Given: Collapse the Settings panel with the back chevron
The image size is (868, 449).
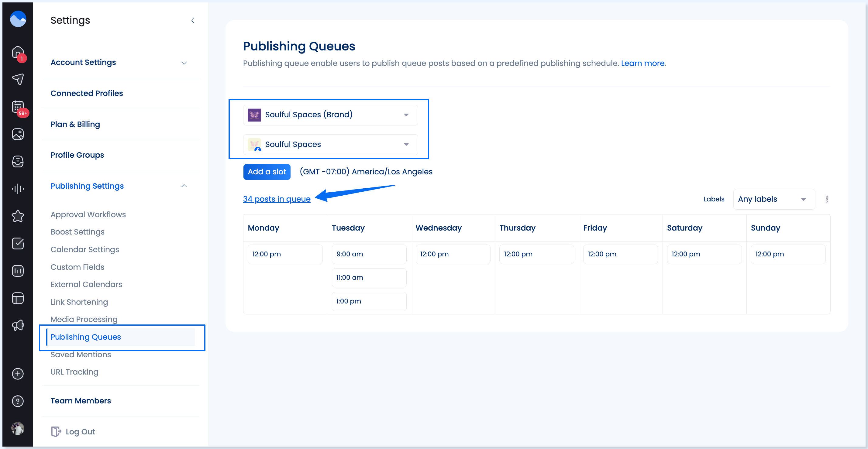Looking at the screenshot, I should point(193,21).
